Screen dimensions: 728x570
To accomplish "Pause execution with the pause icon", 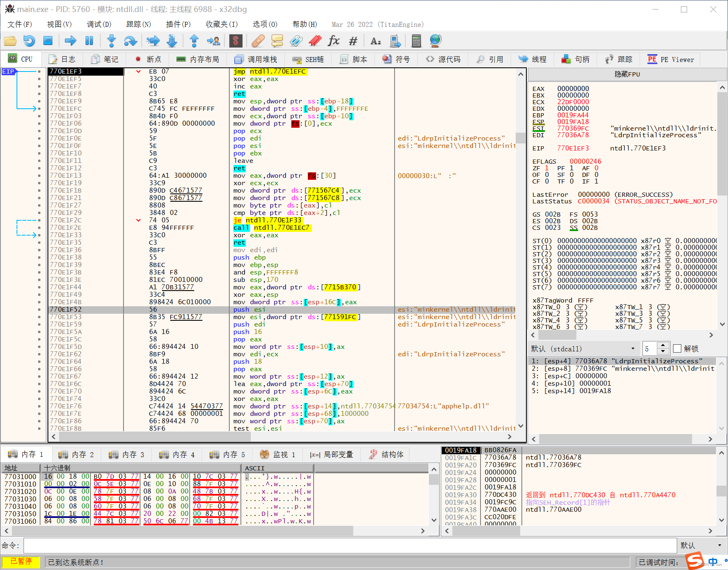I will tap(89, 41).
